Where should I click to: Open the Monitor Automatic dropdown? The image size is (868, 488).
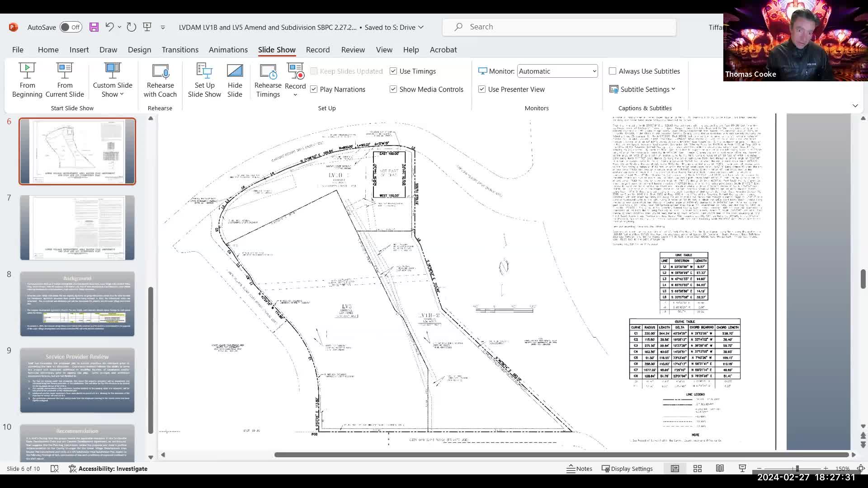click(x=557, y=71)
